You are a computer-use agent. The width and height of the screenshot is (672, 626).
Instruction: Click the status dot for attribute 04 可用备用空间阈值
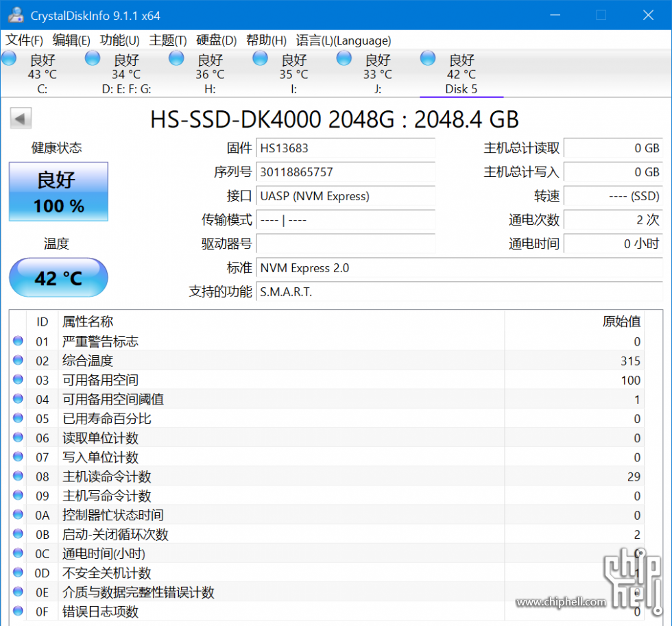click(x=18, y=398)
